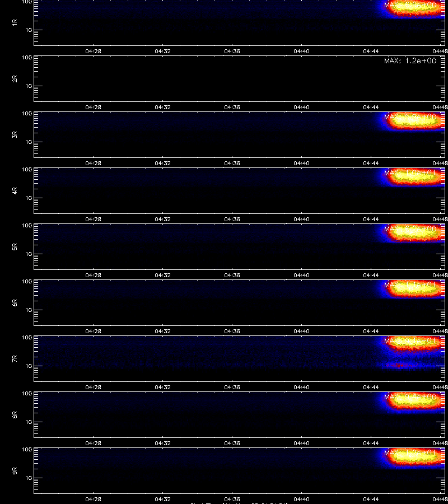Viewport: 448px width, 504px height.
Task: Click the 8R panel axis label
Action: (15, 415)
